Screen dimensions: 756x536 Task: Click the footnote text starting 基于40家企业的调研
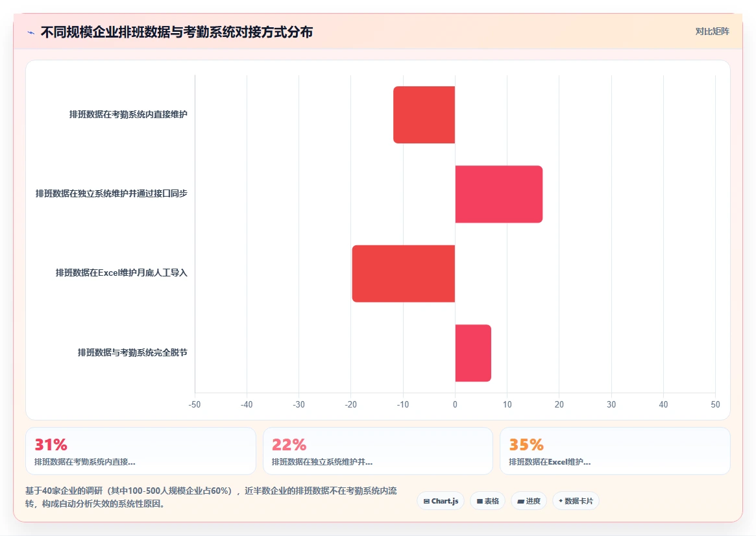(x=211, y=497)
